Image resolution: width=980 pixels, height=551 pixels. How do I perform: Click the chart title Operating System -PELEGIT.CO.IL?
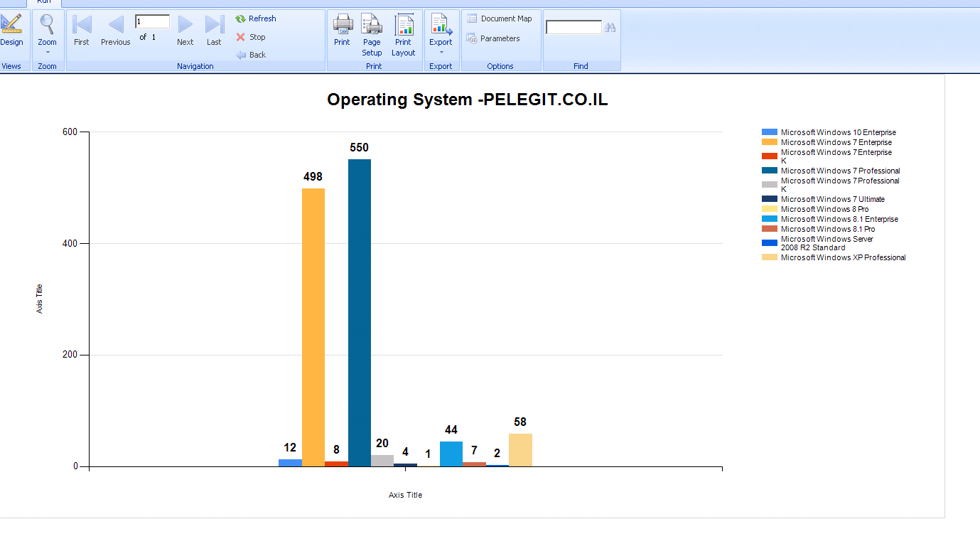[467, 100]
